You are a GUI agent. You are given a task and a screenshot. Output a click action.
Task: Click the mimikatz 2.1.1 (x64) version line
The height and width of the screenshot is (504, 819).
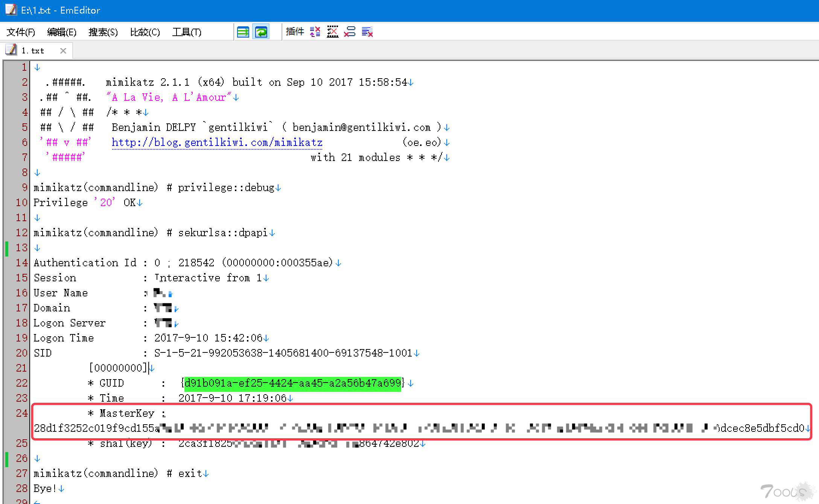[256, 82]
